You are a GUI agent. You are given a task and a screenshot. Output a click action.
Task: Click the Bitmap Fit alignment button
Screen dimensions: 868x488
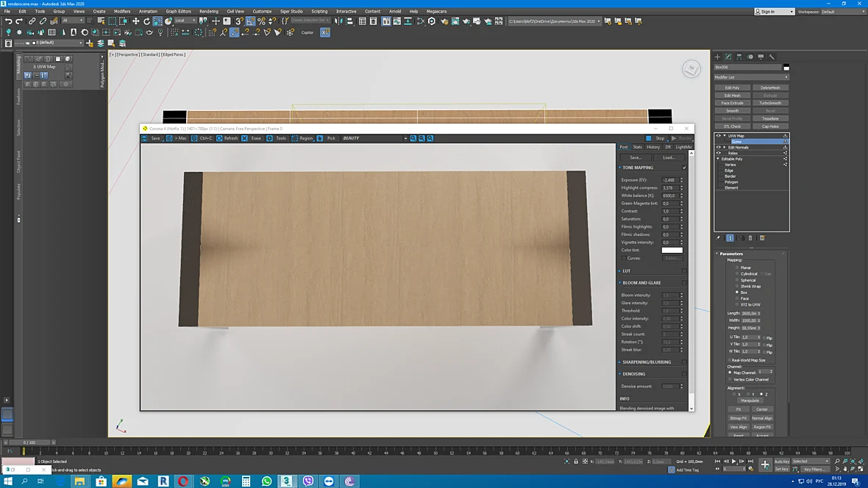tap(739, 418)
